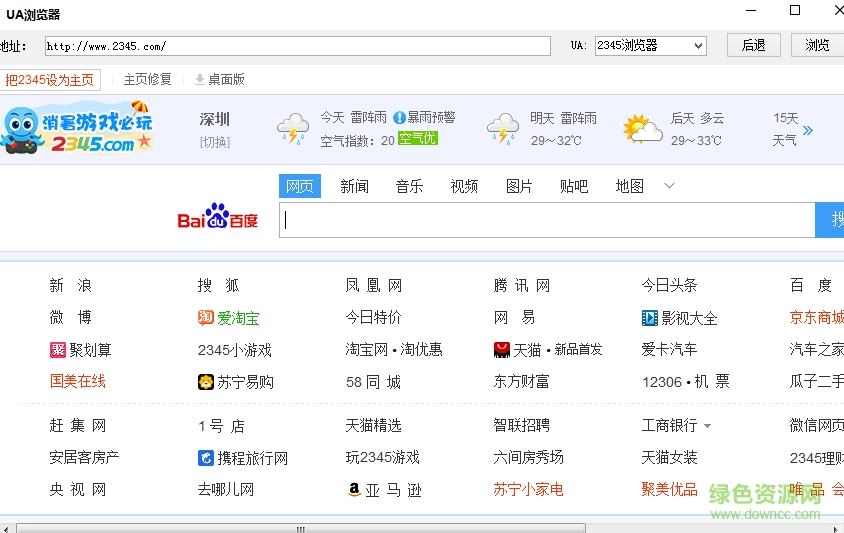Click the address URL input field

pos(298,46)
